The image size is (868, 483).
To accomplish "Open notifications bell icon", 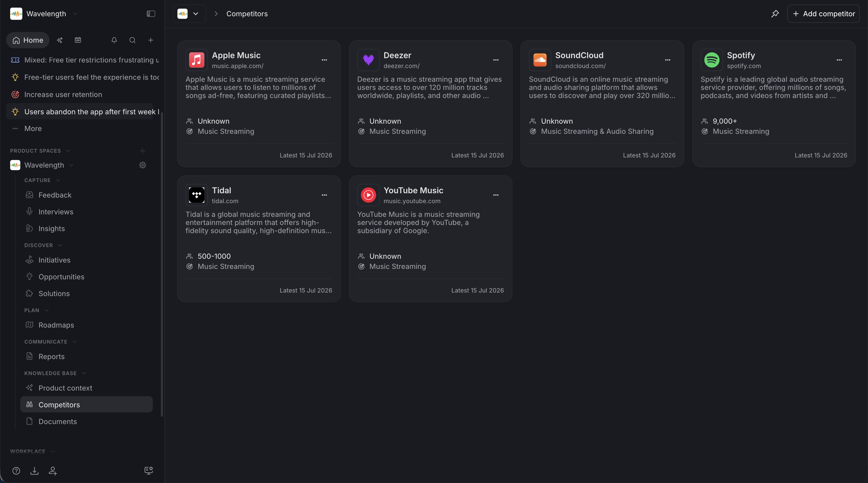I will tap(114, 40).
